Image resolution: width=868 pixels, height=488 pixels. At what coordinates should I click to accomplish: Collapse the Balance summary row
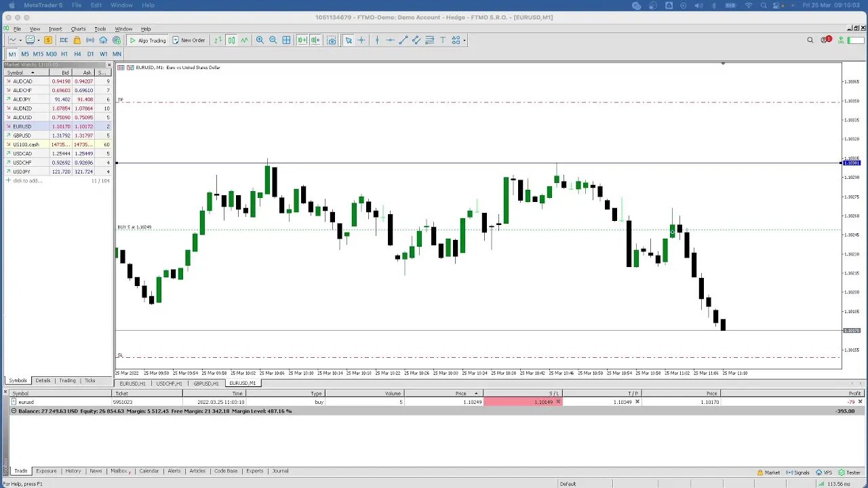click(14, 411)
